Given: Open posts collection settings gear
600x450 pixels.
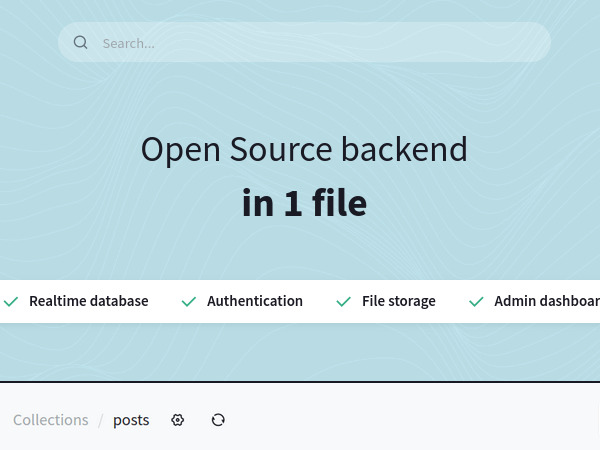Looking at the screenshot, I should click(x=178, y=420).
